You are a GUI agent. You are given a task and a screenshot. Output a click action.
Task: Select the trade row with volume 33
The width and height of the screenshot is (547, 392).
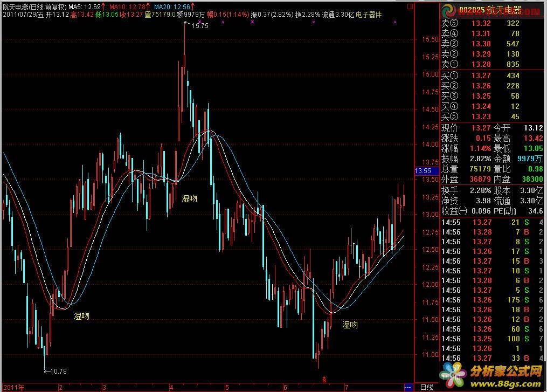pyautogui.click(x=492, y=358)
